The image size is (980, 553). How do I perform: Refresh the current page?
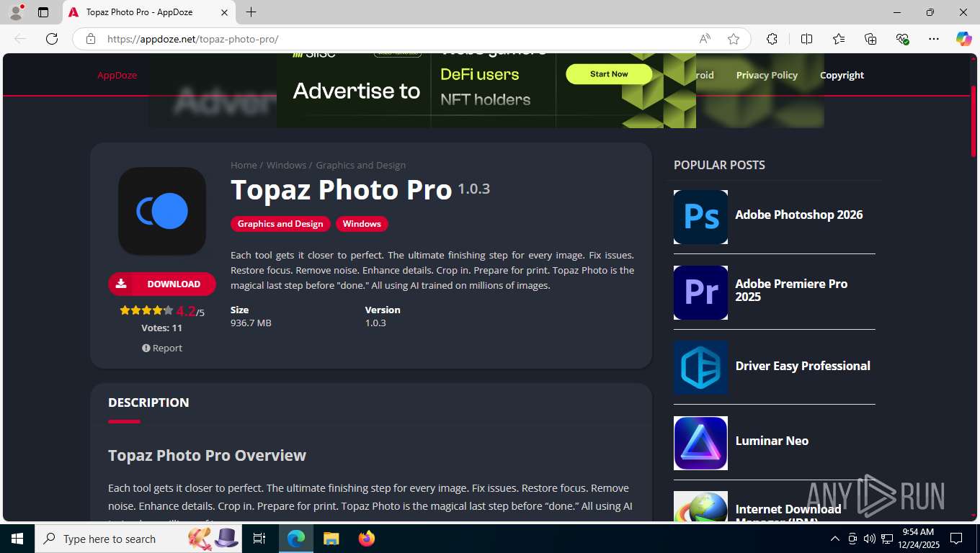pos(52,39)
